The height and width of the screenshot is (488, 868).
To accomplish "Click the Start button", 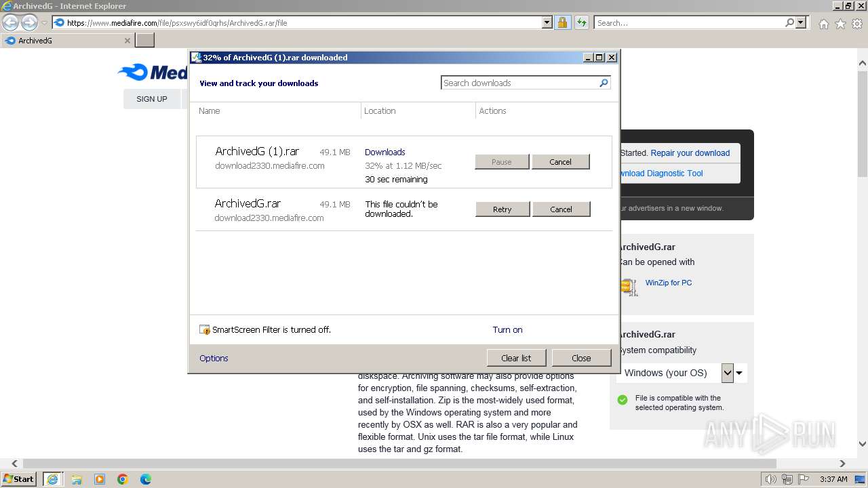I will click(19, 479).
